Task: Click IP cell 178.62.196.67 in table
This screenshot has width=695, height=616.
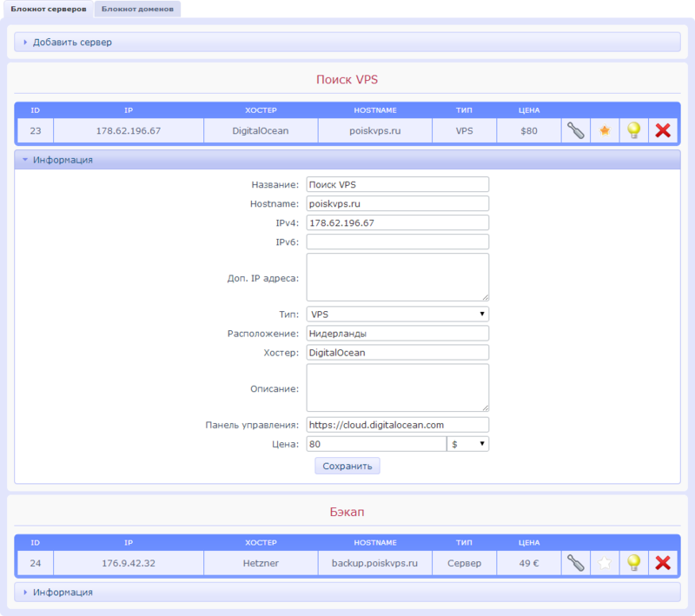Action: pos(129,130)
